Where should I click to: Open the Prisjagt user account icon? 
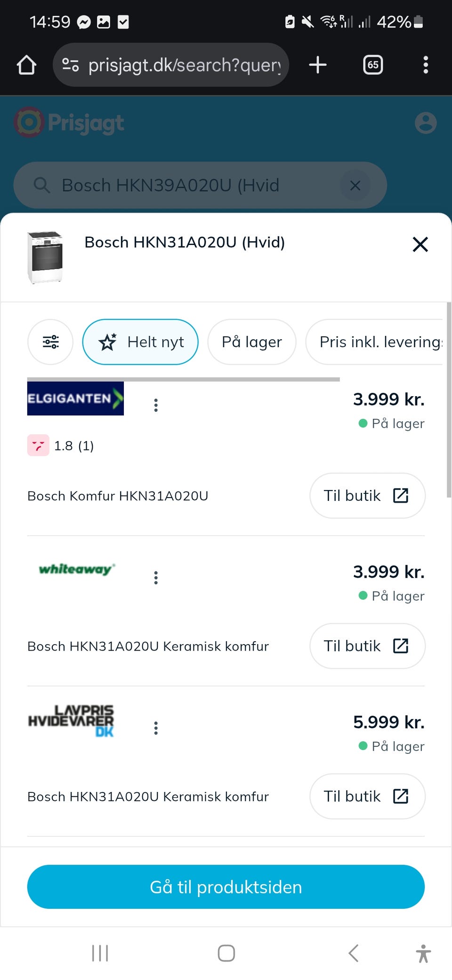[426, 123]
